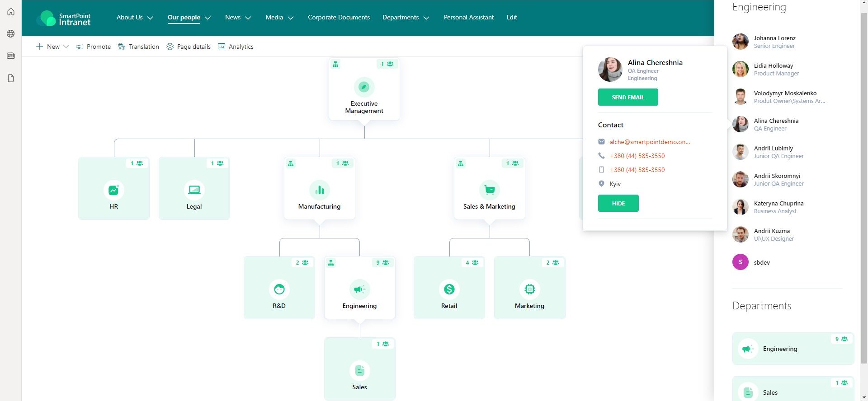
Task: Toggle Sales & Marketing hierarchy icon
Action: tap(461, 163)
